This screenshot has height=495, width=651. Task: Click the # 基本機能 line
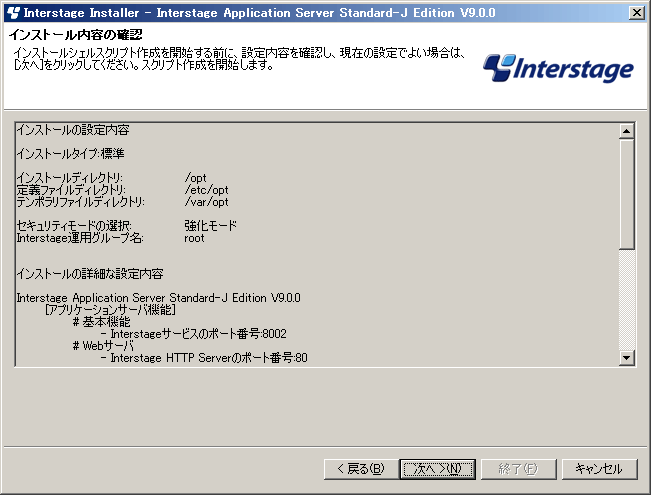pyautogui.click(x=102, y=322)
